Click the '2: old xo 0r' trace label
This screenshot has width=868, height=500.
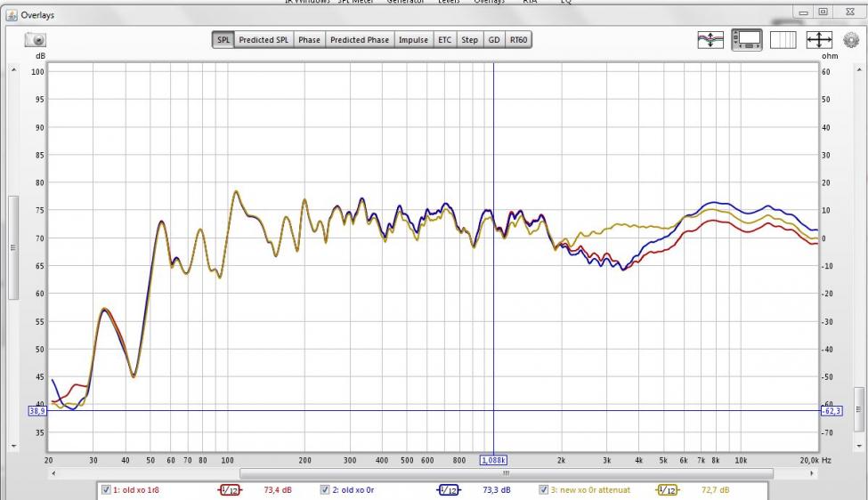point(353,490)
